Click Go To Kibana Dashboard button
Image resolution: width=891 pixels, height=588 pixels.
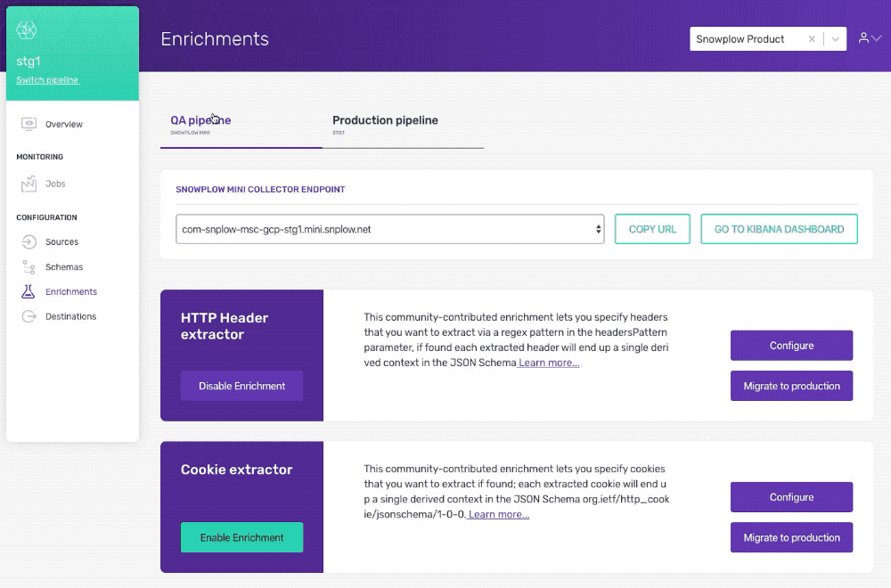coord(779,229)
